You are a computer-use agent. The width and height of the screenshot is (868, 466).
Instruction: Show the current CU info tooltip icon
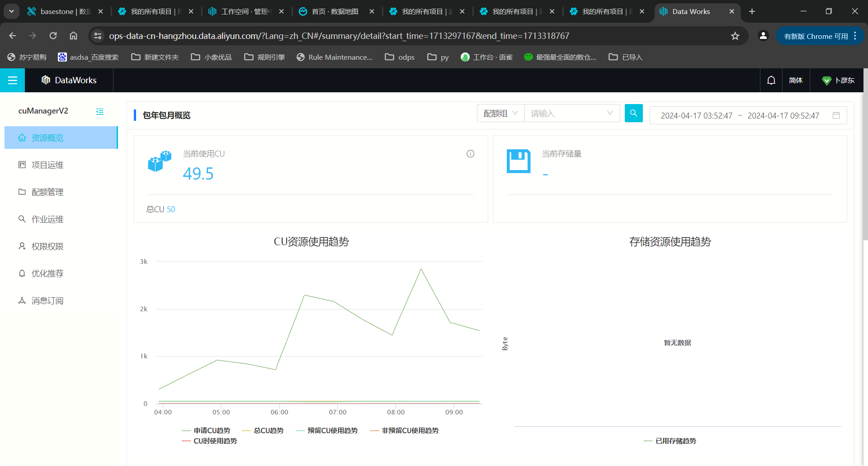click(471, 154)
